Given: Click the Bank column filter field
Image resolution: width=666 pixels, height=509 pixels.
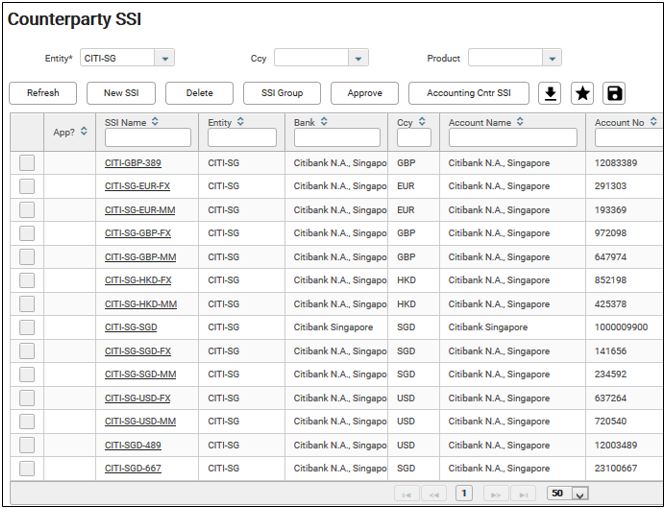Looking at the screenshot, I should 337,138.
